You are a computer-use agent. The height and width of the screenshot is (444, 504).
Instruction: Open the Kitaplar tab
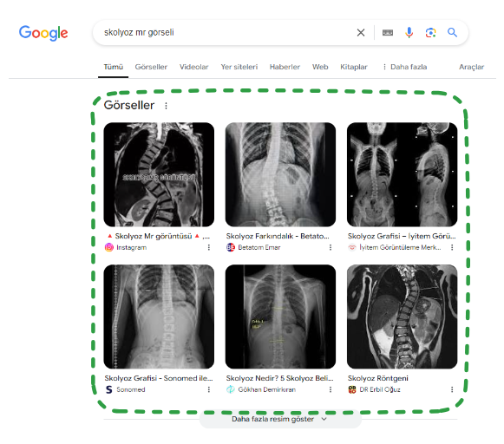click(354, 67)
